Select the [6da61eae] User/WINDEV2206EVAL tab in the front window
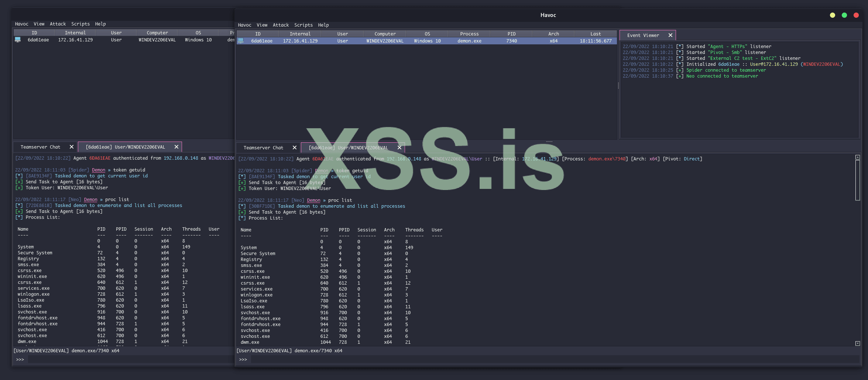The height and width of the screenshot is (380, 868). coord(348,148)
